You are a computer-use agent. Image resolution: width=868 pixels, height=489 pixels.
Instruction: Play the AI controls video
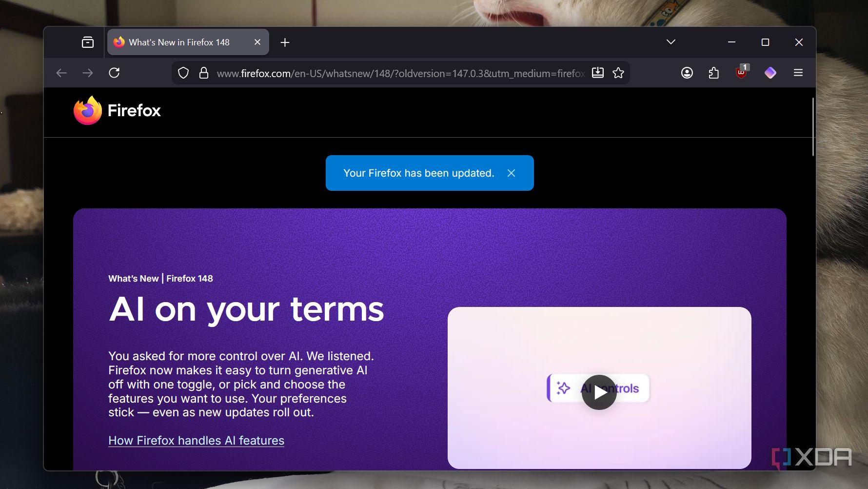(x=599, y=392)
